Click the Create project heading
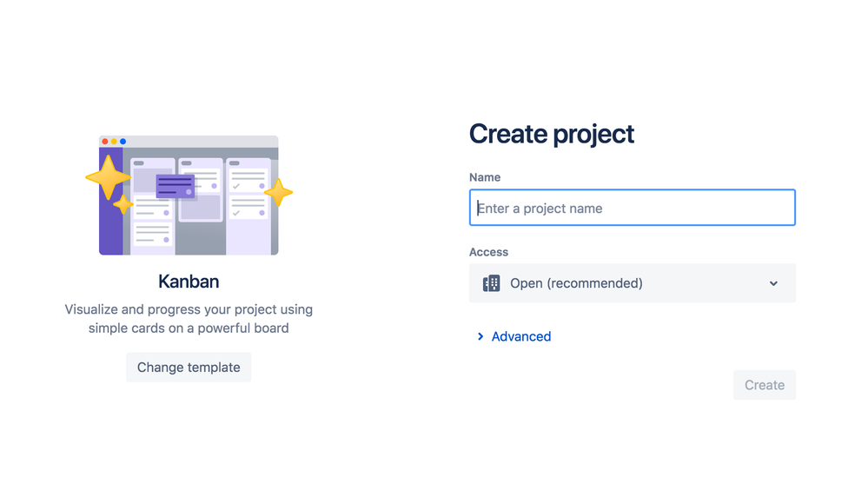The height and width of the screenshot is (484, 868). pos(552,134)
